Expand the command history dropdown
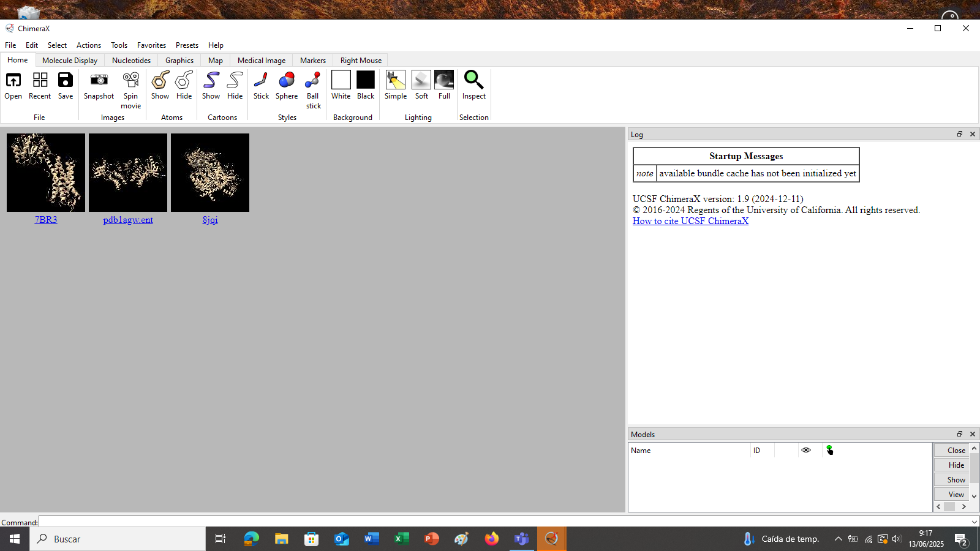Image resolution: width=980 pixels, height=551 pixels. point(974,522)
